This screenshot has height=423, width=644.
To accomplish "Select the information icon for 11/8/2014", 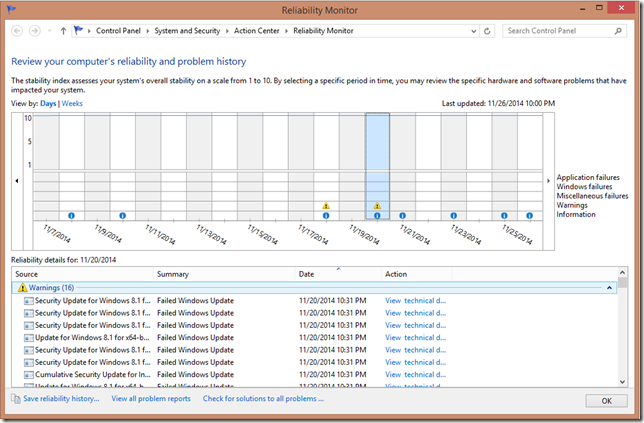I will click(x=72, y=215).
